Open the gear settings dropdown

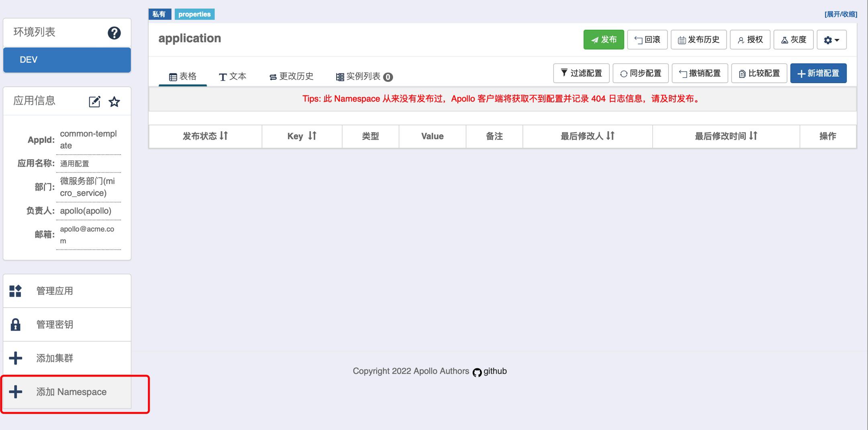click(x=831, y=40)
